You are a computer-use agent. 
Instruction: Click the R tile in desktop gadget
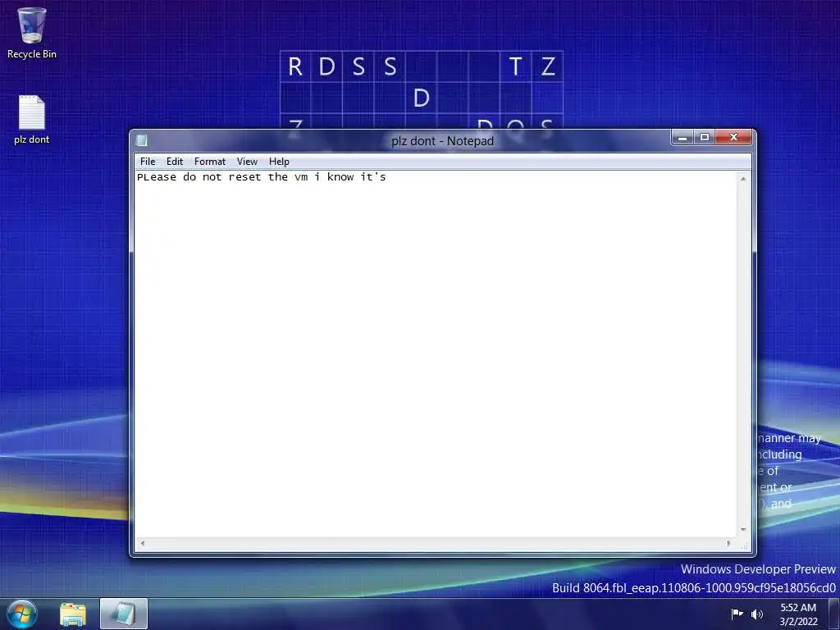[295, 66]
